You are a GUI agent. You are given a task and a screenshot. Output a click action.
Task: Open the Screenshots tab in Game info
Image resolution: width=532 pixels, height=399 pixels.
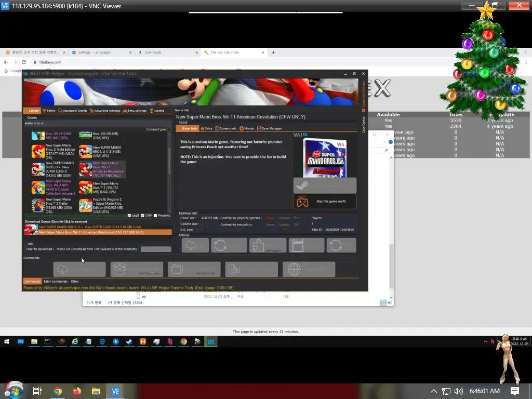tap(226, 129)
